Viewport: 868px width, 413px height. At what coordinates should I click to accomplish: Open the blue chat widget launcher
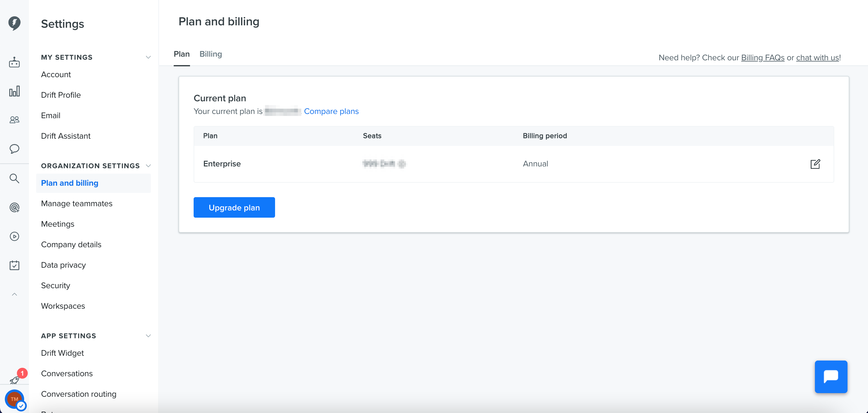pyautogui.click(x=831, y=377)
